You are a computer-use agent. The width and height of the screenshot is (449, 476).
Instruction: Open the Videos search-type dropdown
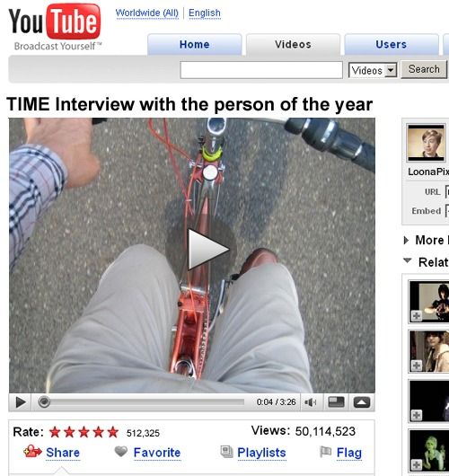pyautogui.click(x=373, y=70)
